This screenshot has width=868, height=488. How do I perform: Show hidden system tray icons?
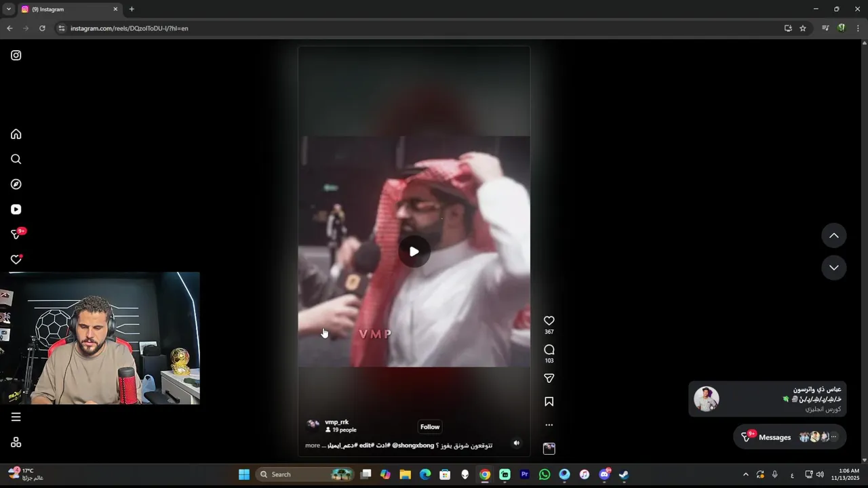coord(746,474)
